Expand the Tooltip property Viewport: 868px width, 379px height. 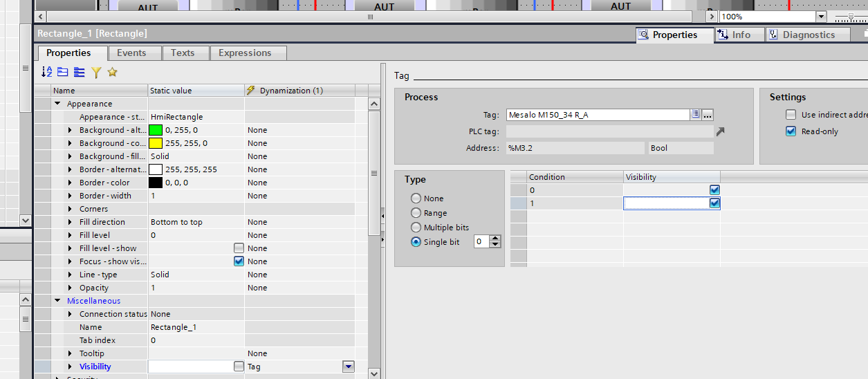pyautogui.click(x=70, y=353)
